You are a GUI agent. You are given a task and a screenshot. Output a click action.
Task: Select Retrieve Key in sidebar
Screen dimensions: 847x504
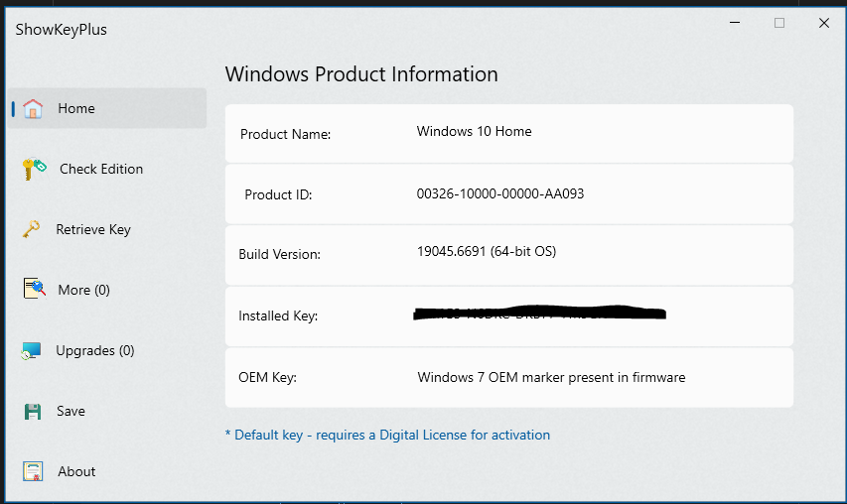click(93, 229)
